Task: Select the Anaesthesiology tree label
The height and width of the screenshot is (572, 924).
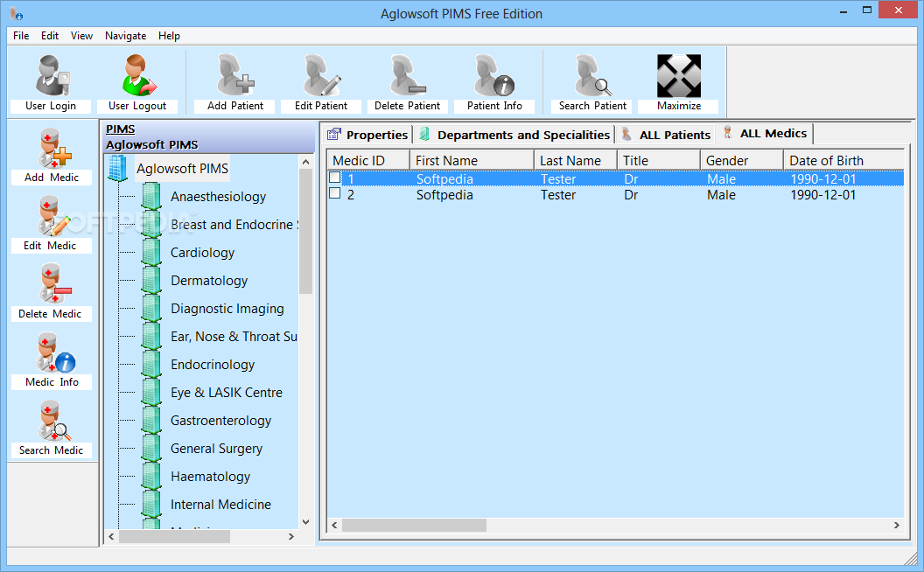Action: pyautogui.click(x=218, y=196)
